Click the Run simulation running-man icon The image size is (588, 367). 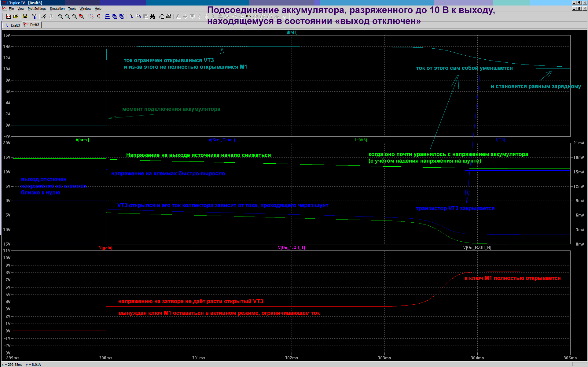(44, 16)
